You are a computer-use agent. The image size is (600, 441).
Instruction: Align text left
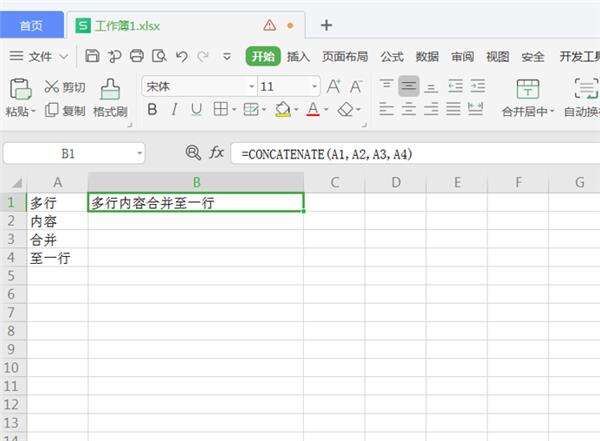click(386, 110)
